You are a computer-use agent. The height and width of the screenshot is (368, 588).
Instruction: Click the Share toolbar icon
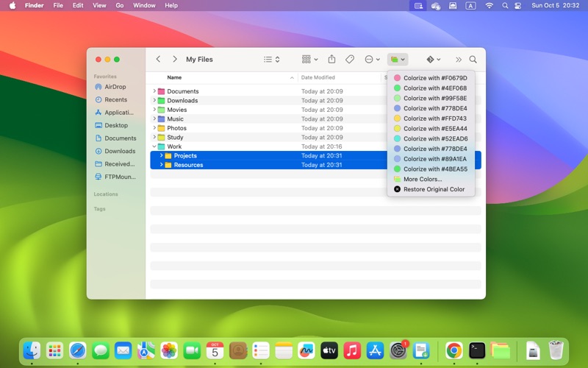coord(331,60)
